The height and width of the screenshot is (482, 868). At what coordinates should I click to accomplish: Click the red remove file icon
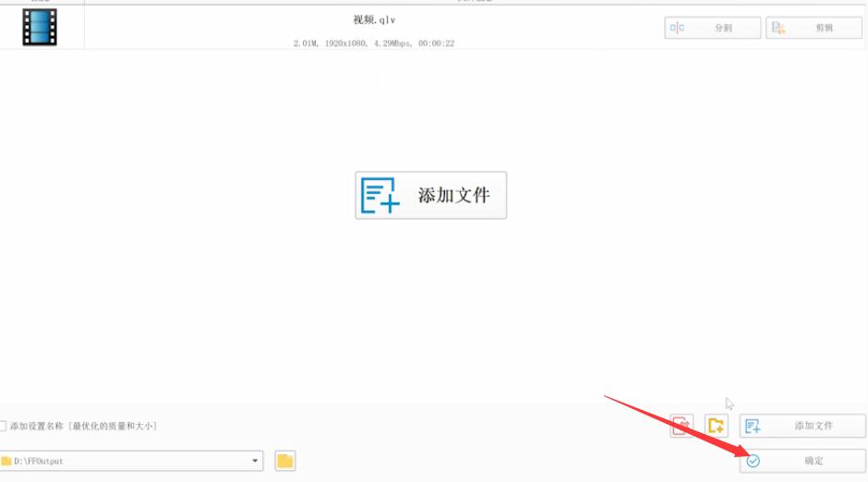tap(681, 426)
